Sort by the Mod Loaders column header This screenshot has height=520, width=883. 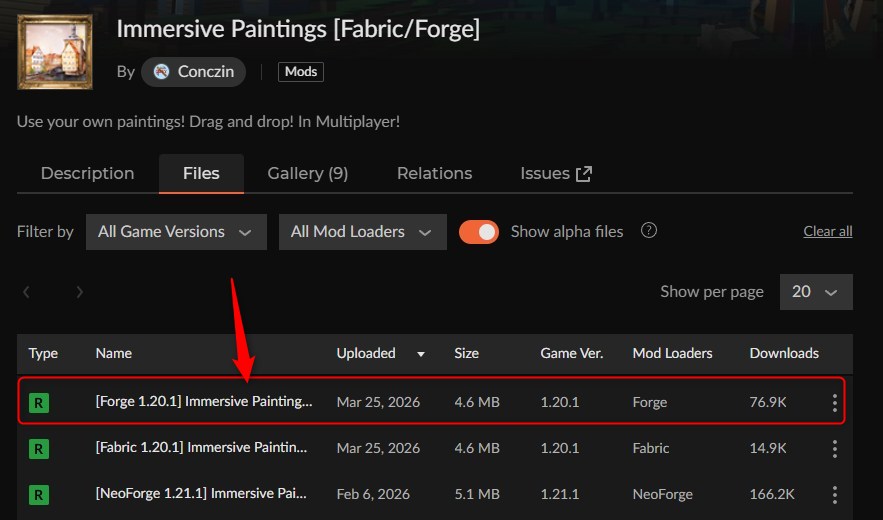[x=672, y=353]
